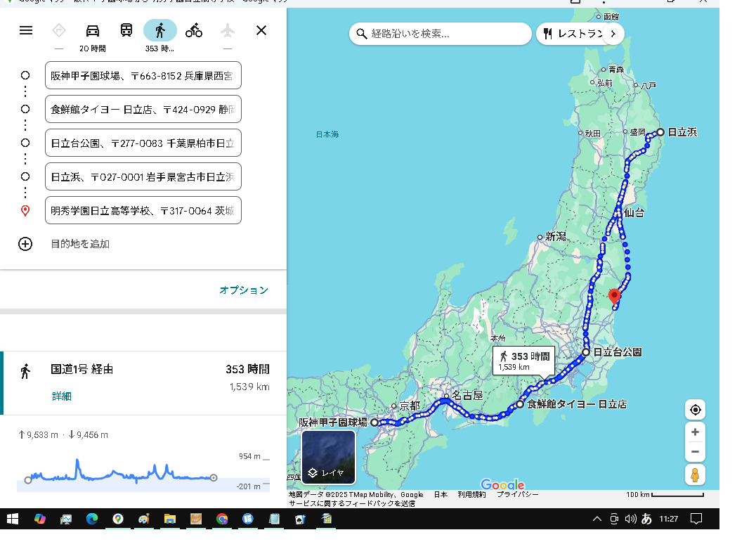
Task: Select the walking travel mode
Action: tap(160, 30)
